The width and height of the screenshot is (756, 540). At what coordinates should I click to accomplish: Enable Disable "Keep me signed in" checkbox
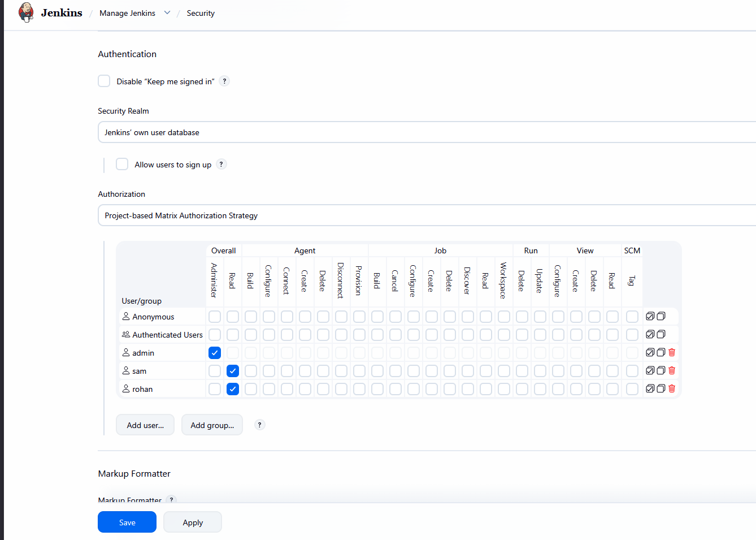click(104, 81)
